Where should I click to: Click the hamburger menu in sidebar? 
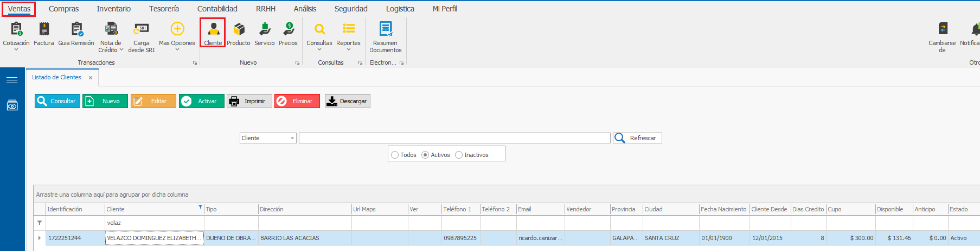(x=12, y=80)
